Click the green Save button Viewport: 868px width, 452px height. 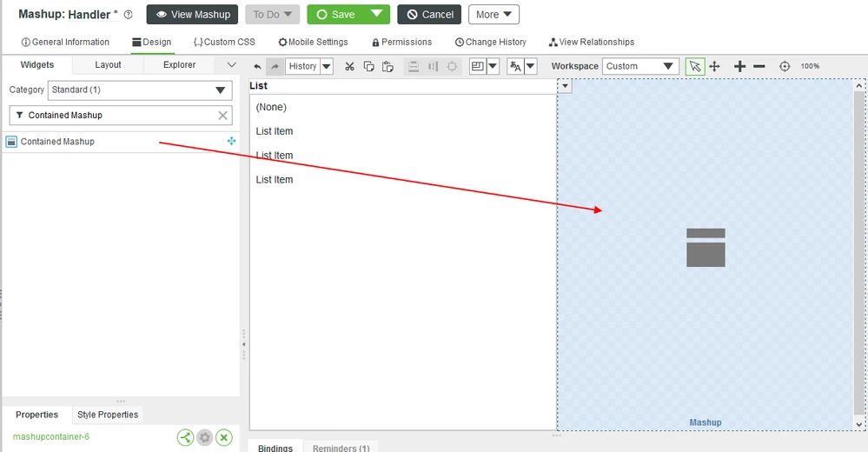point(335,15)
